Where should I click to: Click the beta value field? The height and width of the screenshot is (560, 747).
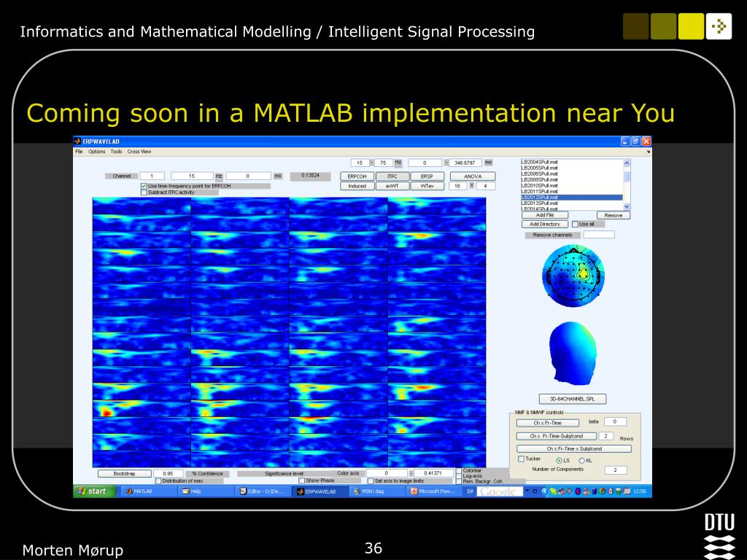click(x=614, y=422)
